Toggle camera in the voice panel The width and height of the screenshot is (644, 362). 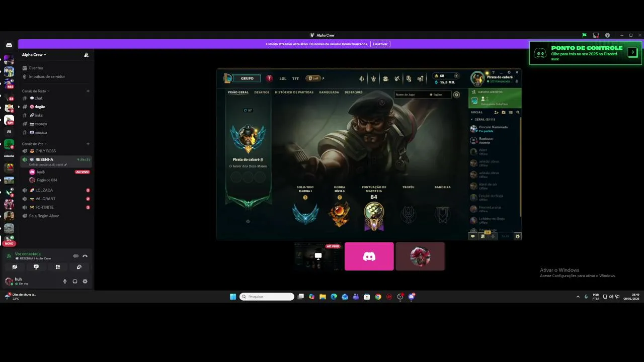coord(15,267)
